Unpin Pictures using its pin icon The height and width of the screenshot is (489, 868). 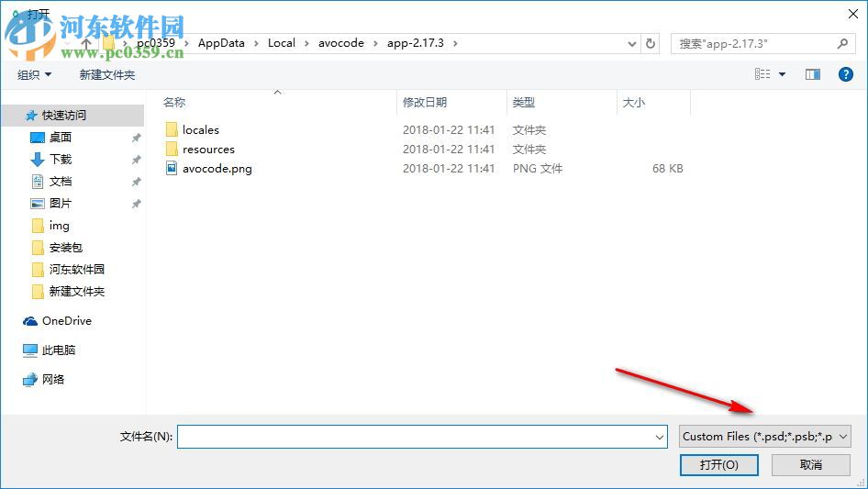(x=136, y=204)
